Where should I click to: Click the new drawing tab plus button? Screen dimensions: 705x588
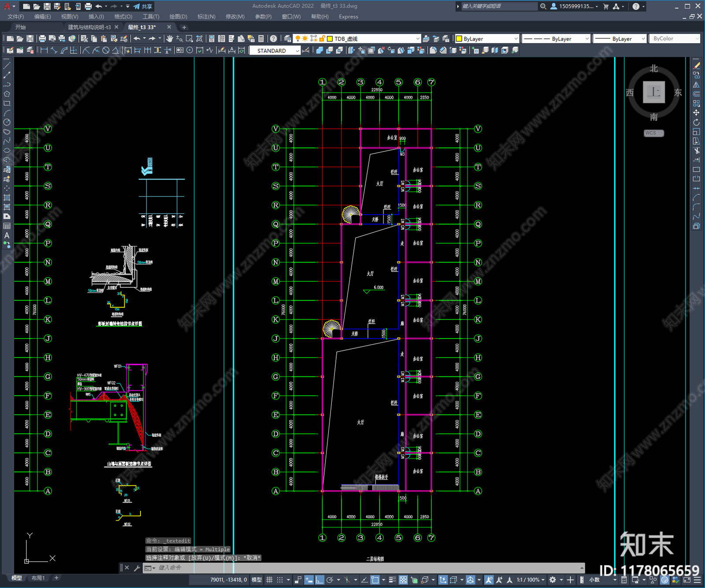(184, 27)
